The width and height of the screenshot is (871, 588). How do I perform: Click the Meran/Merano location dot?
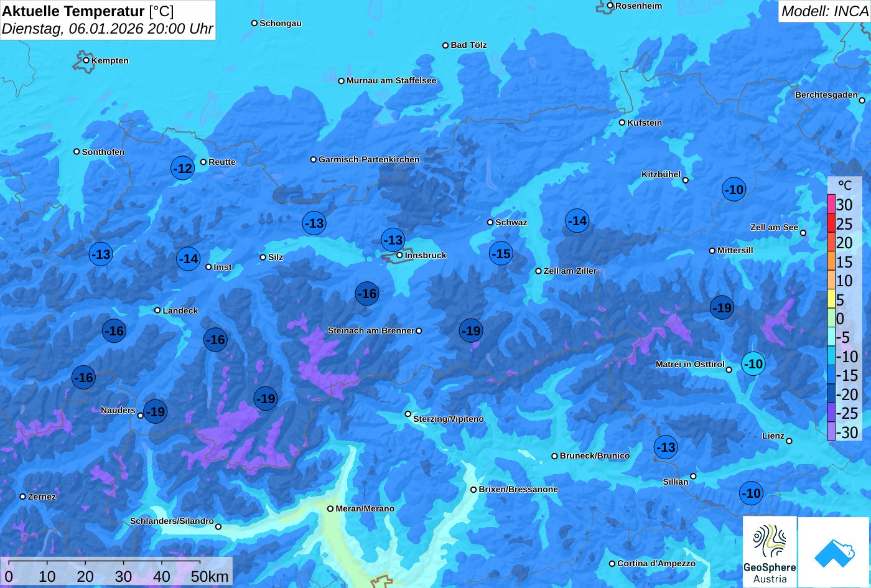[330, 508]
